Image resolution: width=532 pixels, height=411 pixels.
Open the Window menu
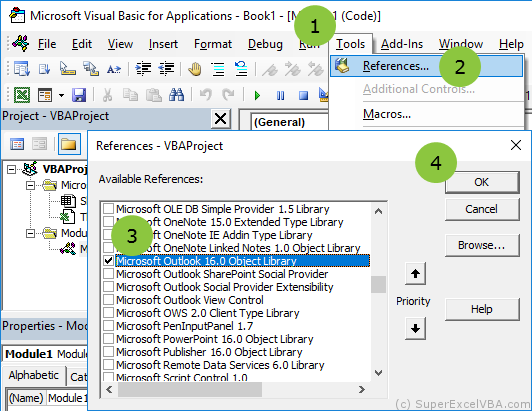click(461, 44)
